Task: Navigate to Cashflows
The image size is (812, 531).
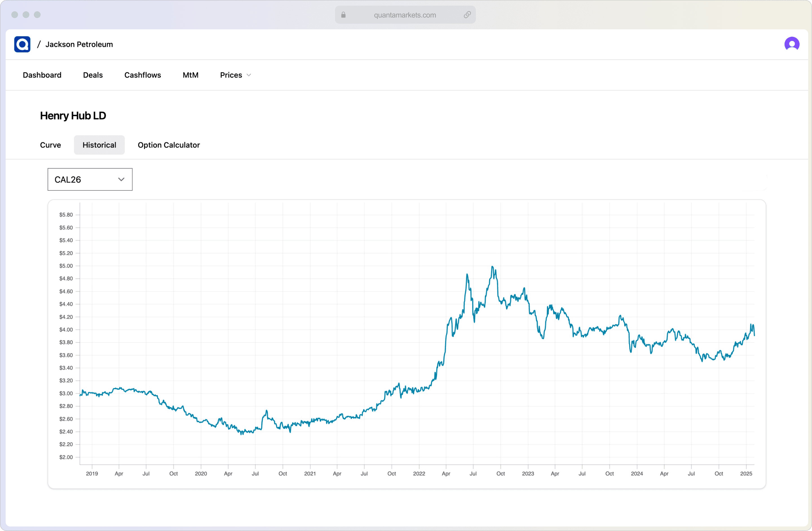Action: point(143,75)
